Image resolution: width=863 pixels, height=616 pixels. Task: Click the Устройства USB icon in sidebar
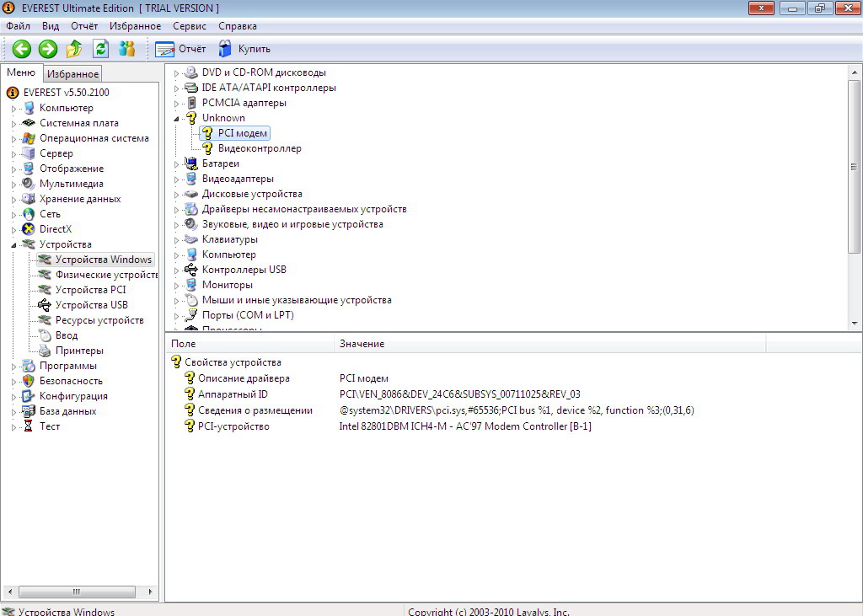[x=45, y=305]
